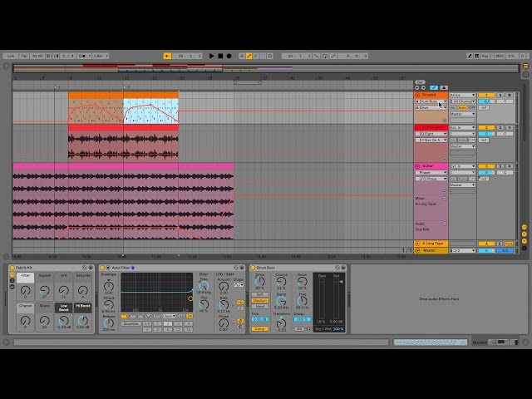Fold the Guitar Synth track
Image resolution: width=532 pixels, height=399 pixels.
point(417,127)
